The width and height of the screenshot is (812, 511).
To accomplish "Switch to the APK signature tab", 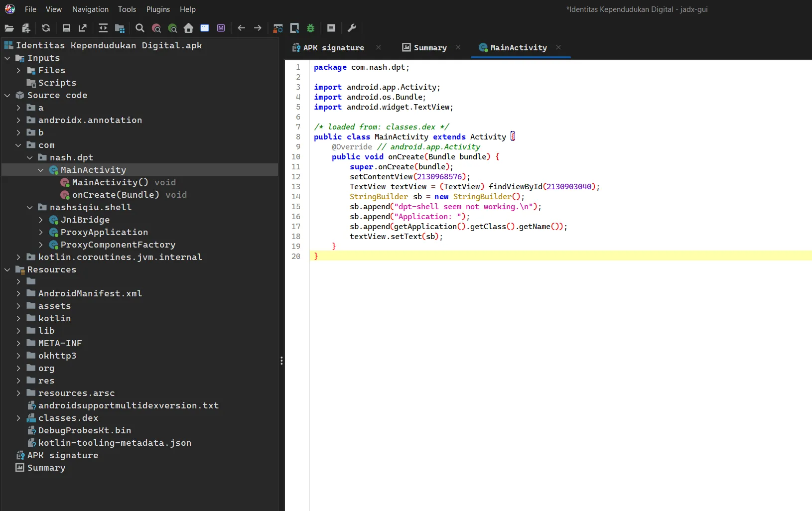I will tap(333, 48).
